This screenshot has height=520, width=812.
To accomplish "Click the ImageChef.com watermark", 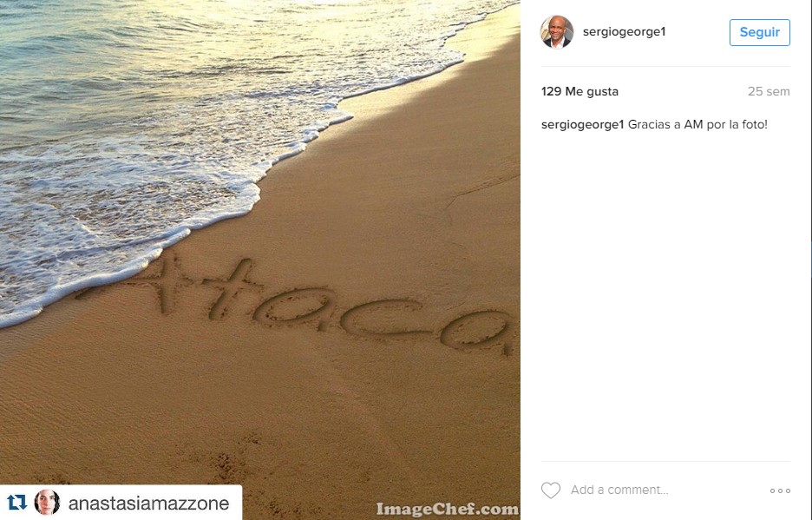I will (448, 509).
